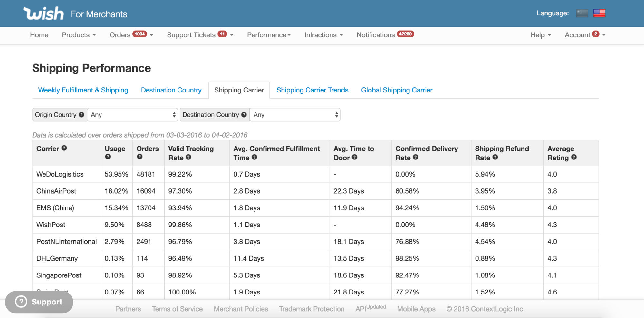
Task: Select the Shipping Carrier tab
Action: (239, 90)
